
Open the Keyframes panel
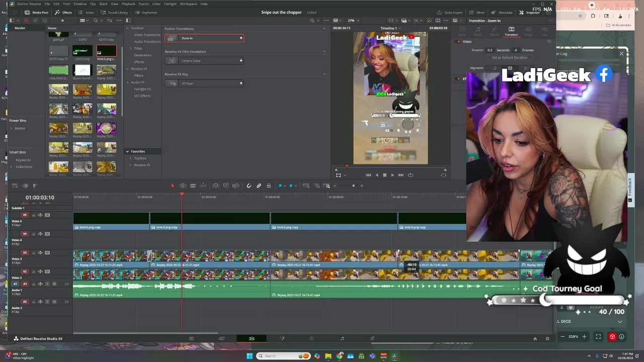pos(146,12)
